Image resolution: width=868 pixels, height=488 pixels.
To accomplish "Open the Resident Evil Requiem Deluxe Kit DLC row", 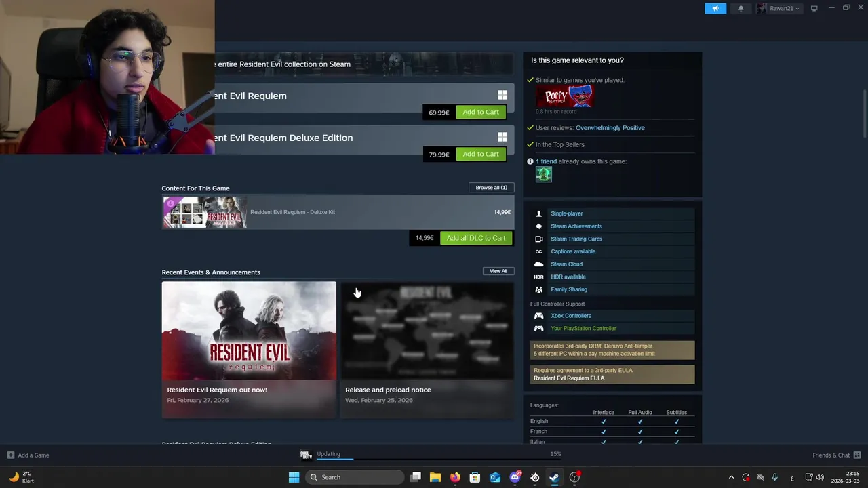I will point(338,212).
